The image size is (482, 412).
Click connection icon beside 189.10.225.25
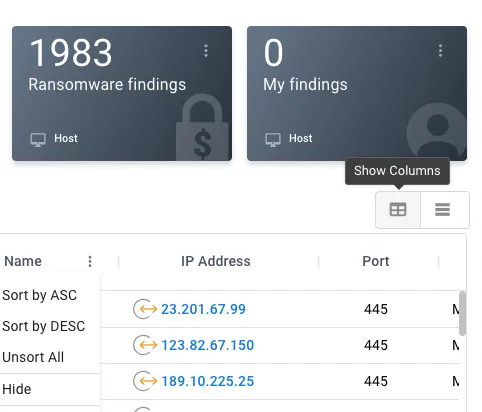[145, 381]
